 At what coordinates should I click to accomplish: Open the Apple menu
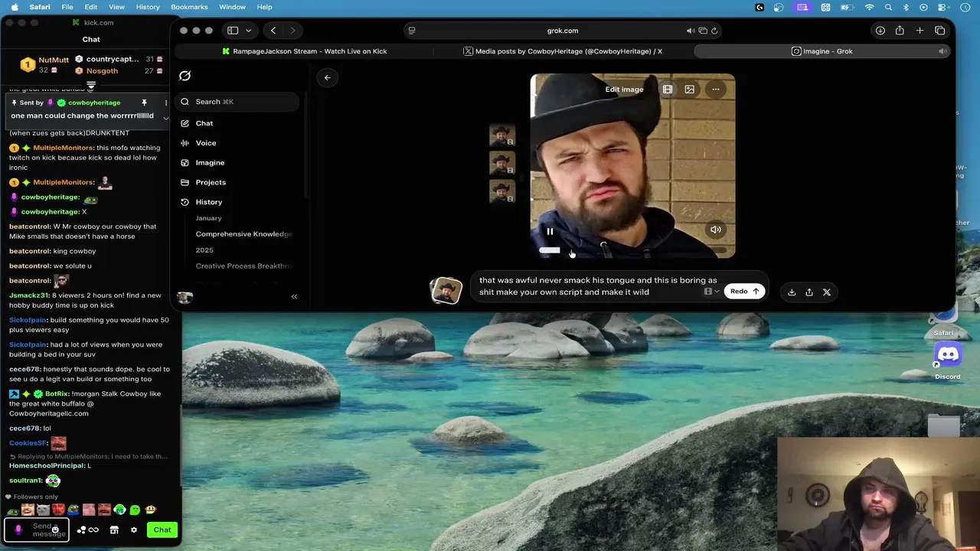tap(14, 7)
